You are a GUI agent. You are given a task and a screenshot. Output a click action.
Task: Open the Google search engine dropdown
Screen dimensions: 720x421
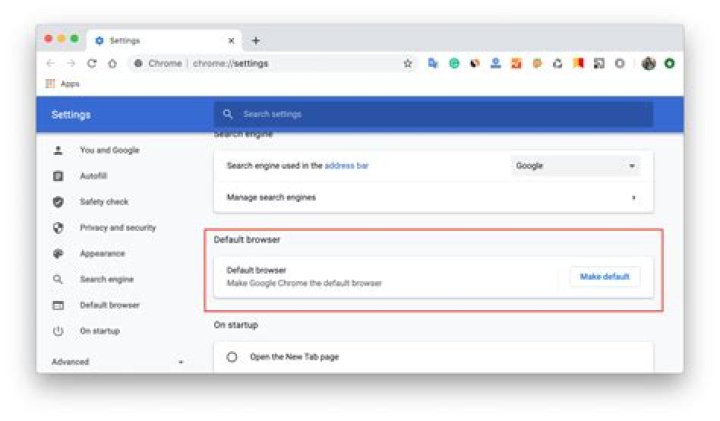(x=575, y=166)
